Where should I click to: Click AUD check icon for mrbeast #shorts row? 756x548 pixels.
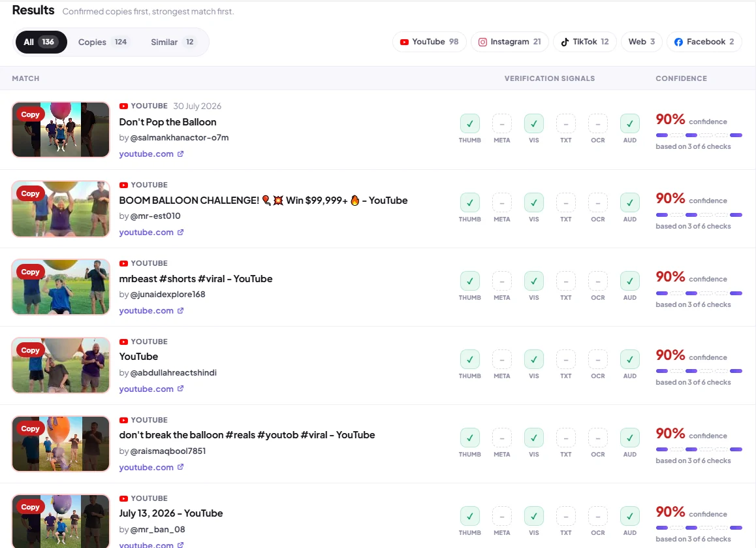pos(630,282)
